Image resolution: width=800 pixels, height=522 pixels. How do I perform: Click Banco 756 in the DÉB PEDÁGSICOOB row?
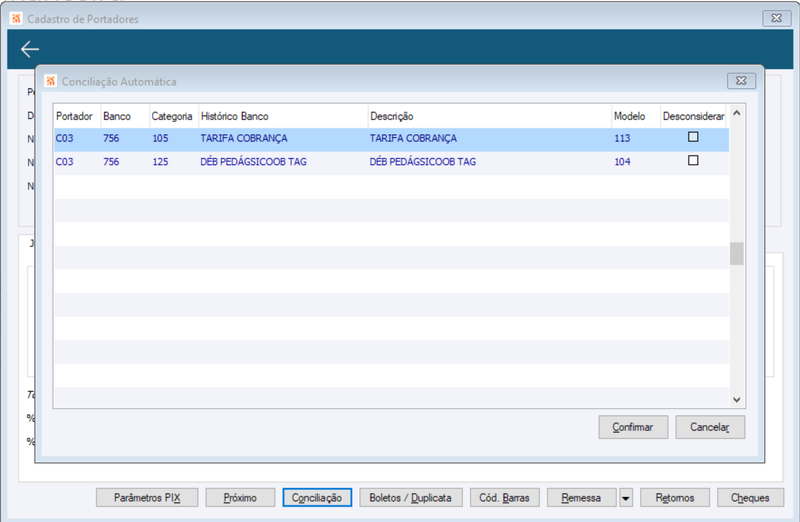point(111,162)
